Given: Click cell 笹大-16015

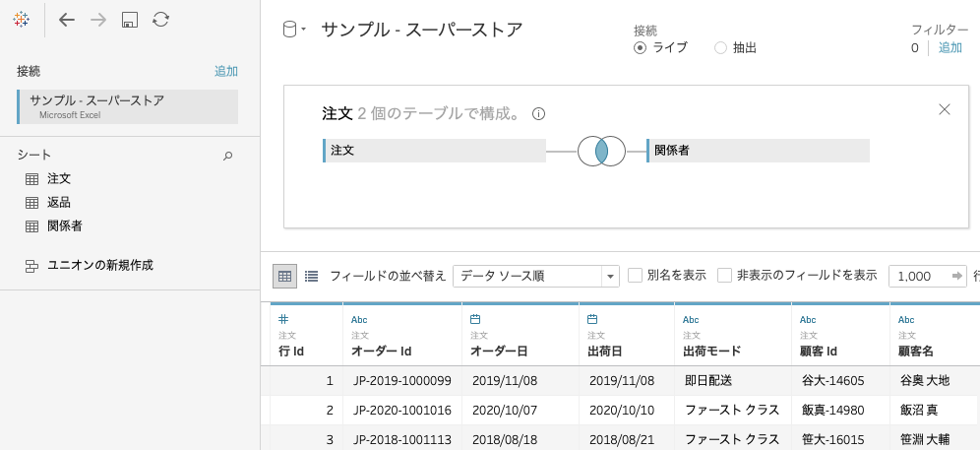Looking at the screenshot, I should click(x=840, y=439).
